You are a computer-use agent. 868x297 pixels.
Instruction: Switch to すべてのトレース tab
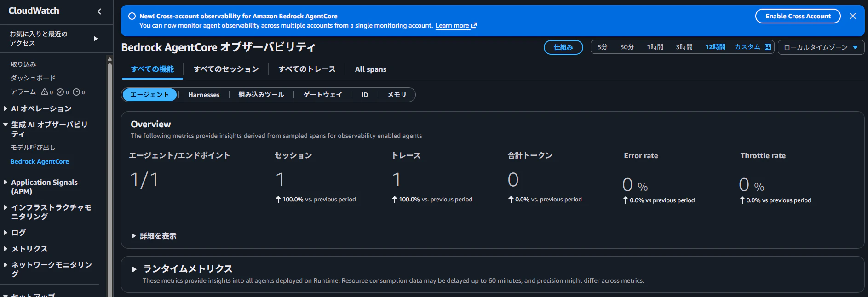(307, 69)
